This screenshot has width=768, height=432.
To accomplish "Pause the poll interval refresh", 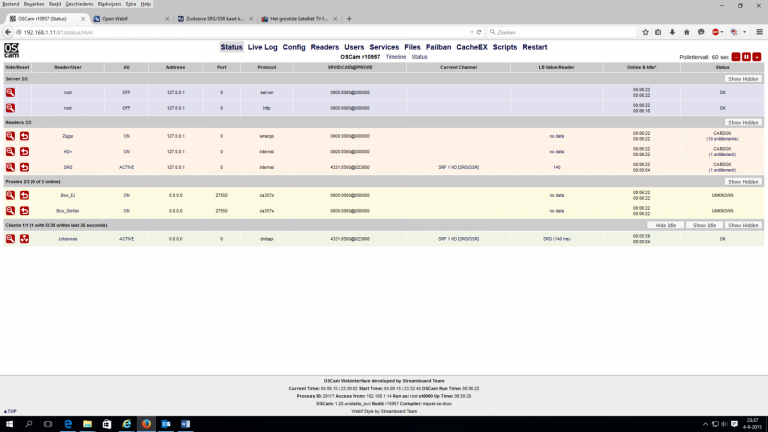I will pos(746,57).
